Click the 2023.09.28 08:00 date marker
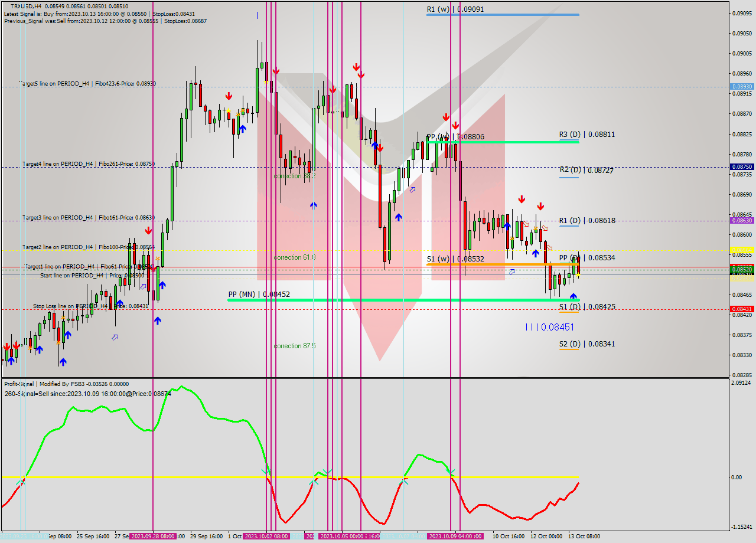Image resolution: width=756 pixels, height=543 pixels. coord(152,537)
